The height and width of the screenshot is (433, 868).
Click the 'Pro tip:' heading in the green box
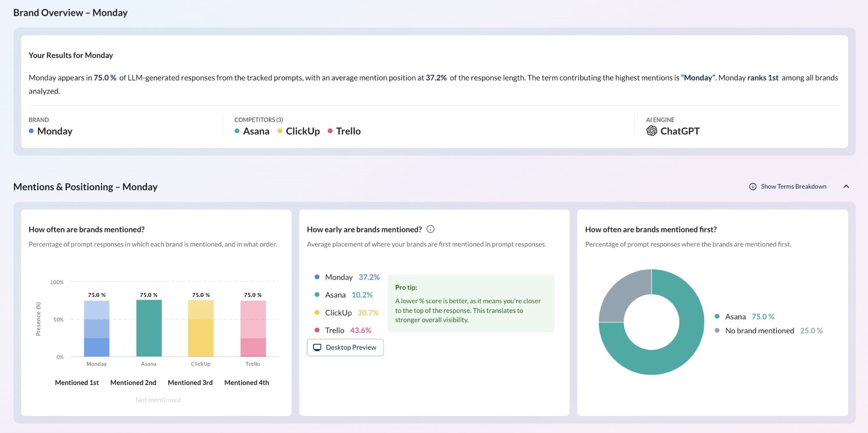(x=406, y=287)
